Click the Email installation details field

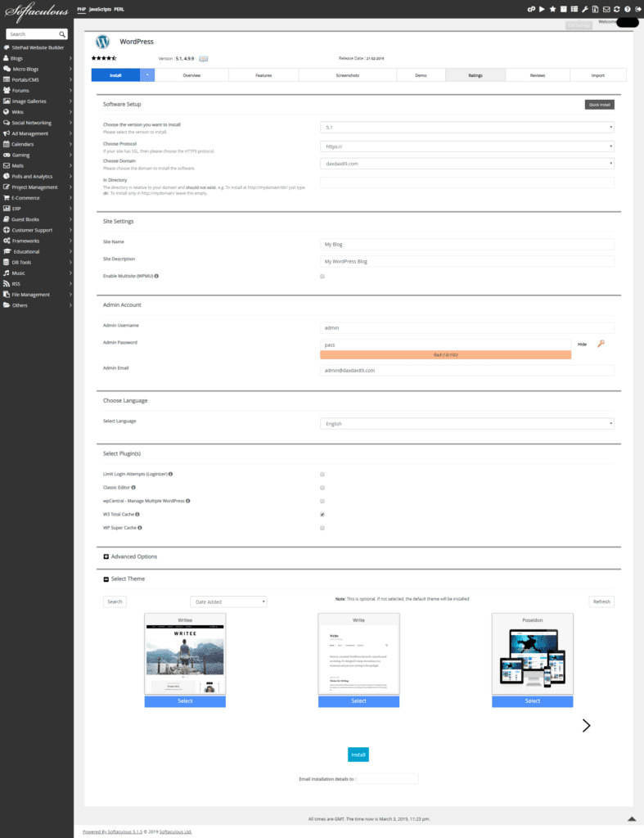pyautogui.click(x=388, y=779)
